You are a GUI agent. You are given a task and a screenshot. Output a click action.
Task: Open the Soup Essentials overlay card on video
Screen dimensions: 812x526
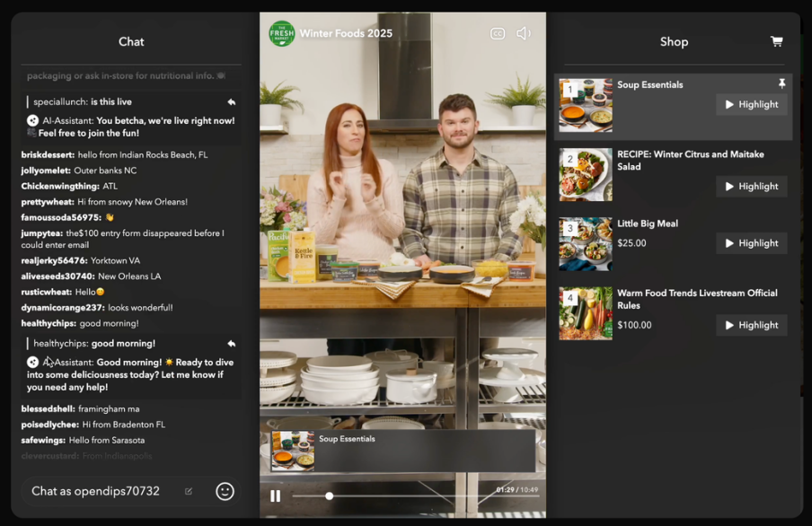pyautogui.click(x=403, y=450)
